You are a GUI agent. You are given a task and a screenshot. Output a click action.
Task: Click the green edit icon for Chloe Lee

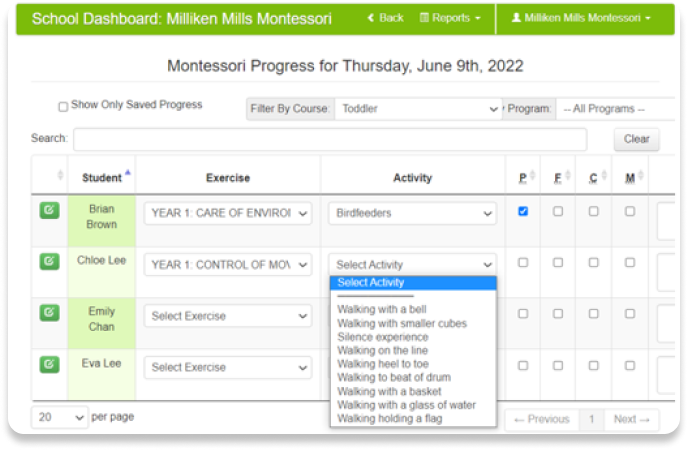[50, 261]
